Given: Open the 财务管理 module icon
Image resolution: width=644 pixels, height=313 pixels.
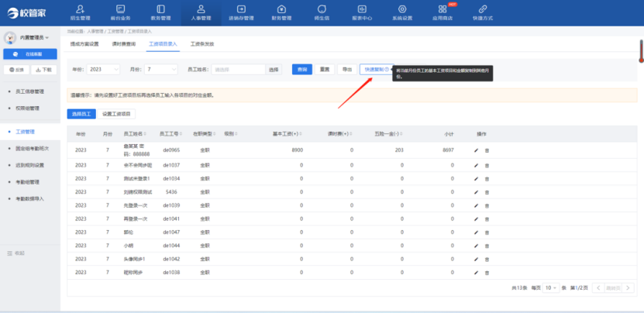Looking at the screenshot, I should pyautogui.click(x=281, y=10).
